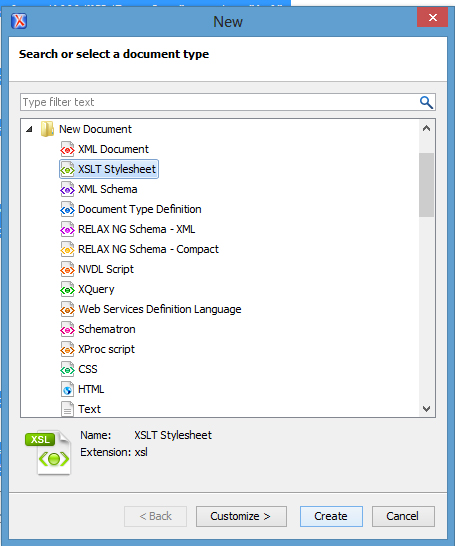
Task: Collapse the New Document folder
Action: pyautogui.click(x=30, y=129)
